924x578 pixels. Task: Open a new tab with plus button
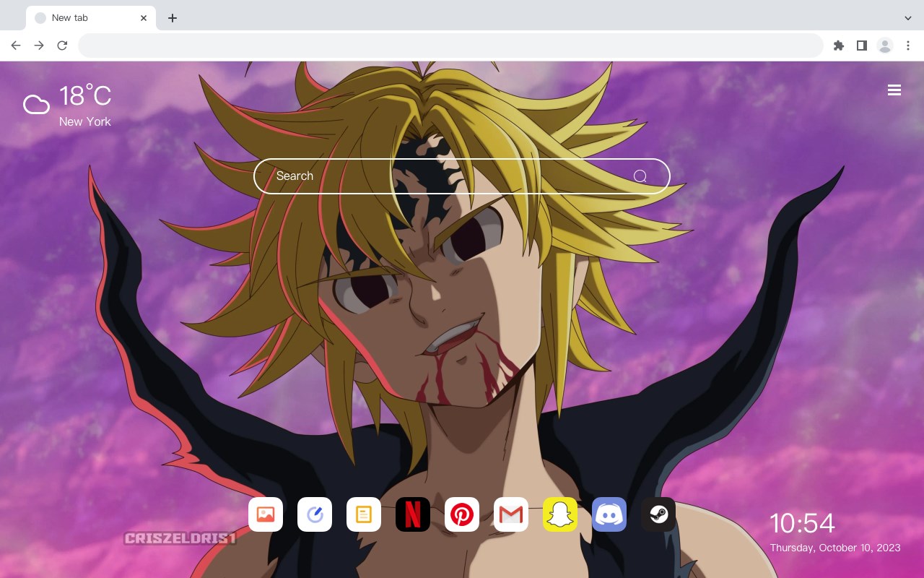[x=172, y=18]
